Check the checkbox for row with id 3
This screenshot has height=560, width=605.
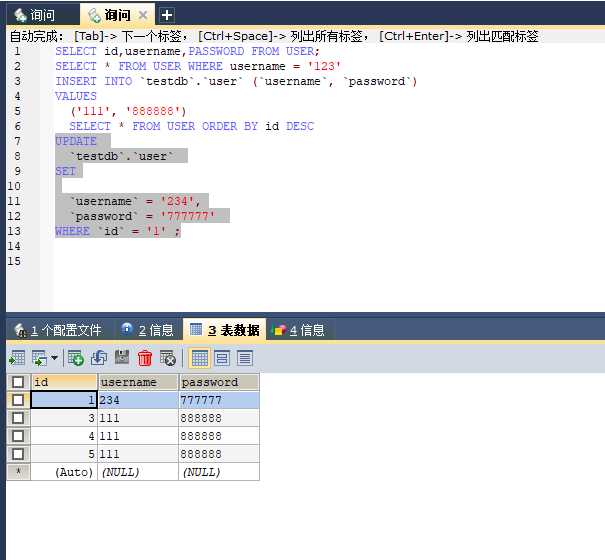click(x=18, y=418)
